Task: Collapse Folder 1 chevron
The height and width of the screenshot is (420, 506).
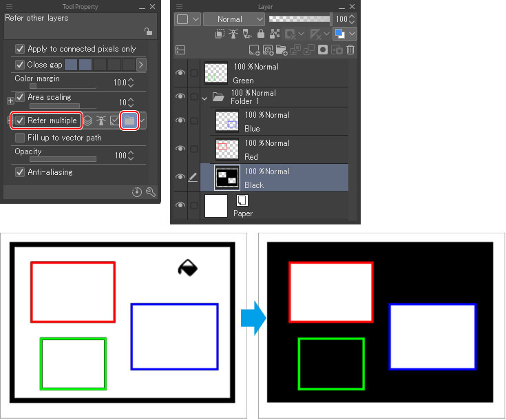Action: coord(204,98)
